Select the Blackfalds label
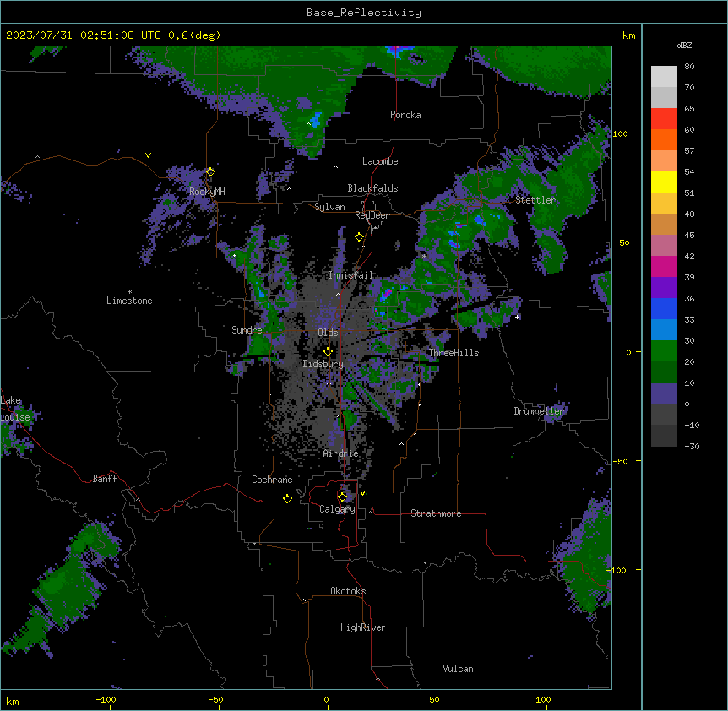The width and height of the screenshot is (728, 711). (x=372, y=188)
